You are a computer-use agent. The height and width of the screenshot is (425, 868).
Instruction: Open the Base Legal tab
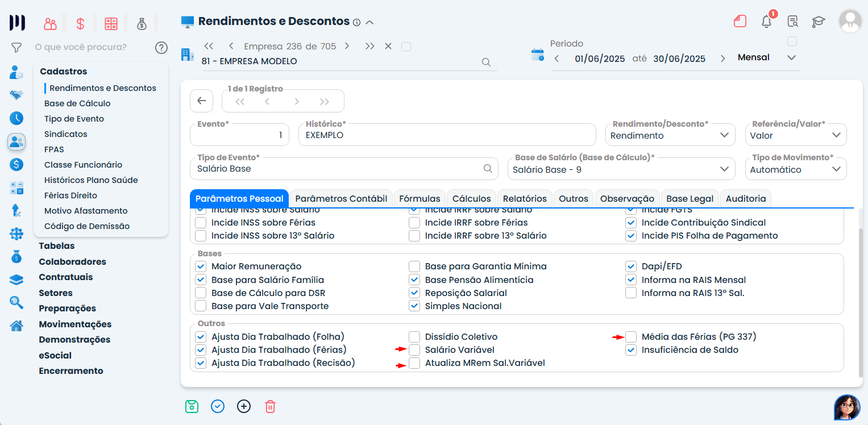690,199
